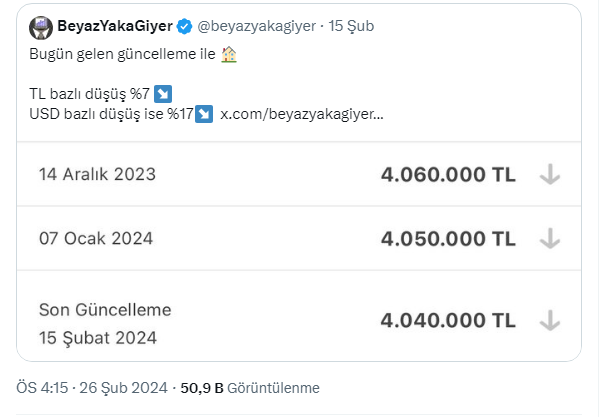Click the 'Bugün gelen güncelleme ile' tweet text
Screen dimensions: 601x417
pyautogui.click(x=122, y=55)
